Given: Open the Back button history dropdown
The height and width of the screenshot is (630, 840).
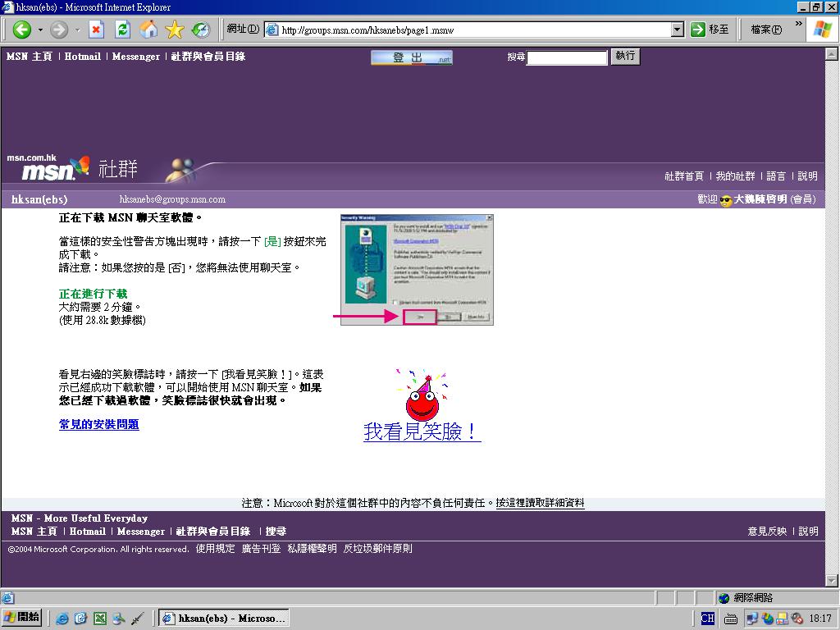Looking at the screenshot, I should [40, 30].
